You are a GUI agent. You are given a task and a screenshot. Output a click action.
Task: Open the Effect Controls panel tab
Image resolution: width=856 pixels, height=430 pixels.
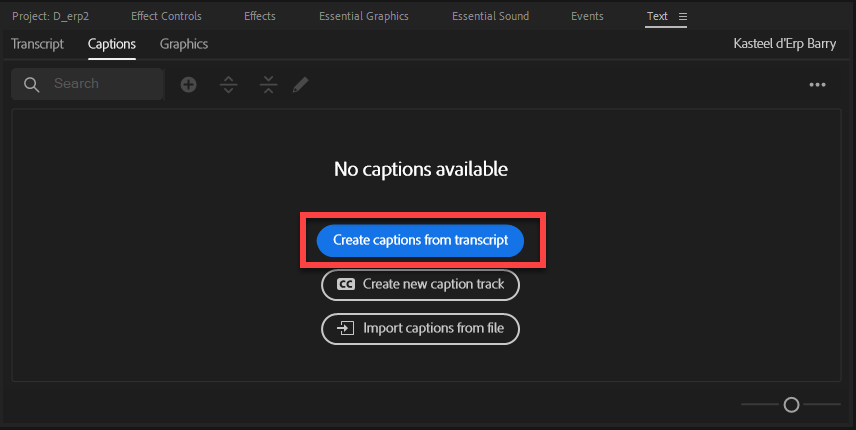[x=167, y=16]
